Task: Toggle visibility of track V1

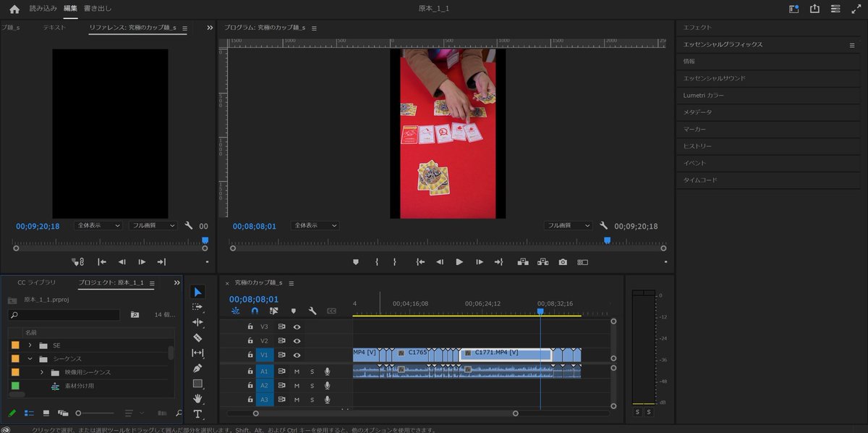Action: (x=297, y=355)
